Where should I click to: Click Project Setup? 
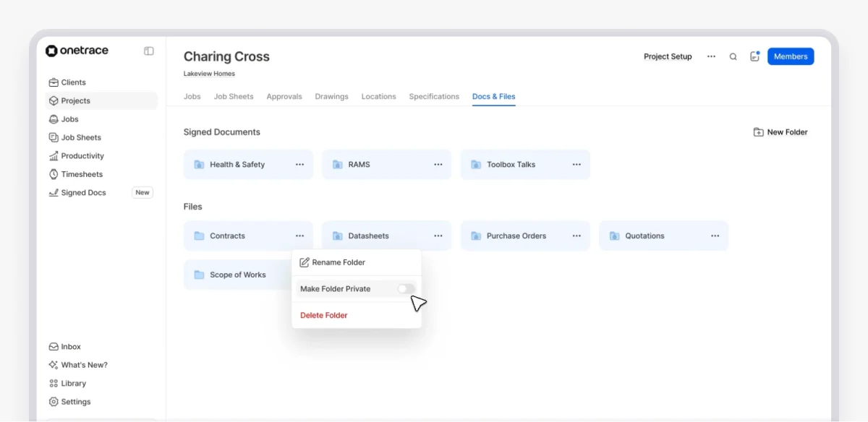pyautogui.click(x=668, y=56)
